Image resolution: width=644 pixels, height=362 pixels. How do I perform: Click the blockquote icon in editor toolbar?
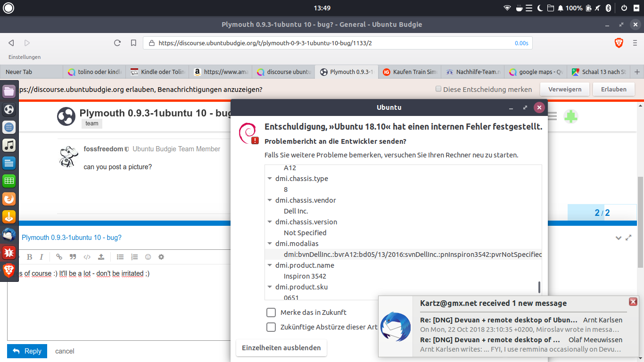point(73,257)
